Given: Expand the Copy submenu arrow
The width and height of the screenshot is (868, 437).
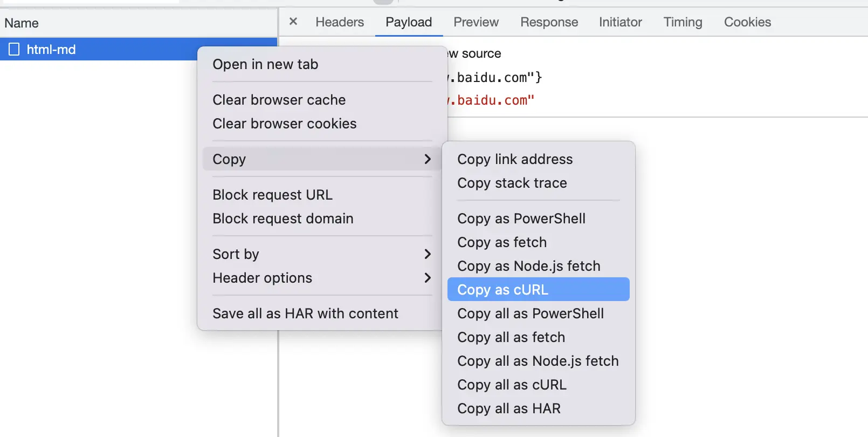Looking at the screenshot, I should 428,159.
